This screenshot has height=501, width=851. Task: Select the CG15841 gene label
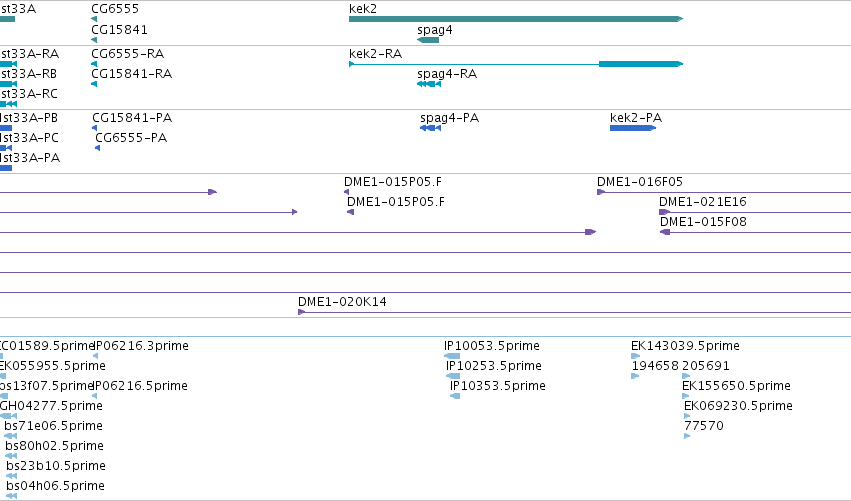[119, 29]
